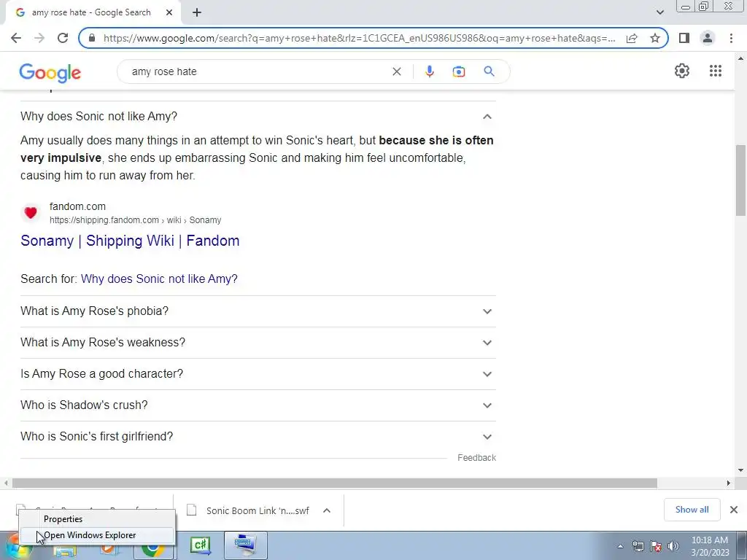Open the tab search dropdown
The height and width of the screenshot is (560, 747).
(x=659, y=12)
